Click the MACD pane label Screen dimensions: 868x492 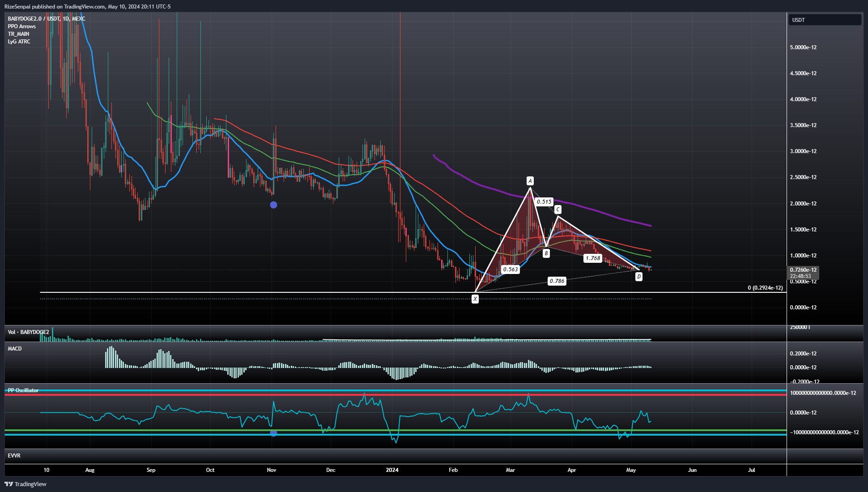tap(15, 349)
